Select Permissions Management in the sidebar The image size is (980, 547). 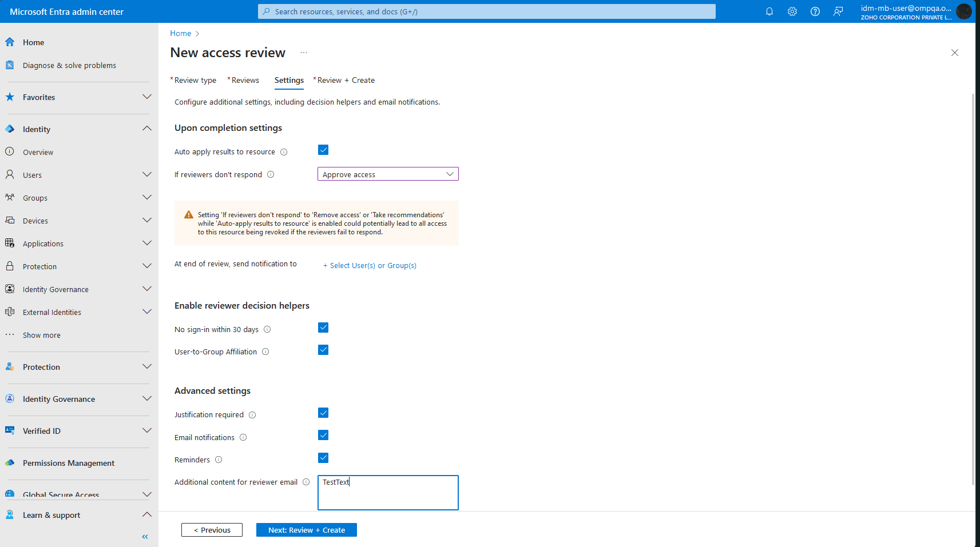pyautogui.click(x=68, y=463)
